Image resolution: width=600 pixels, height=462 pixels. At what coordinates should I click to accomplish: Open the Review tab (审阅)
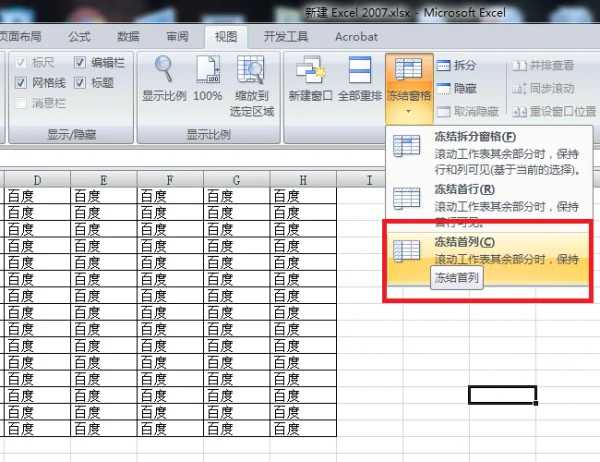177,37
